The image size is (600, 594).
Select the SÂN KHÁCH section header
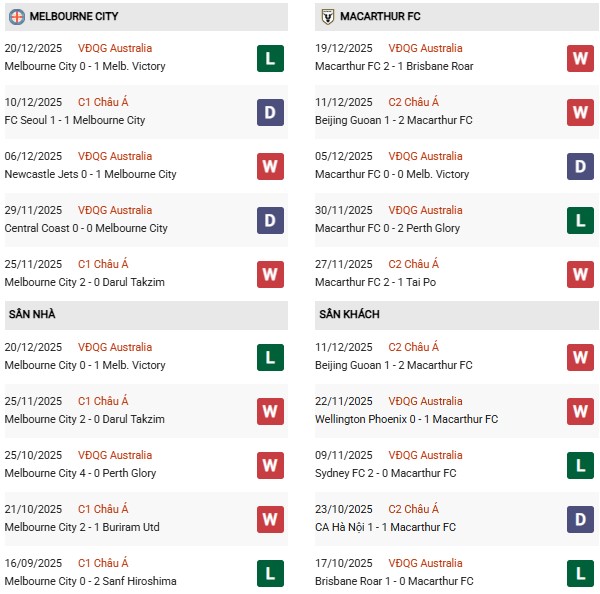pos(349,315)
